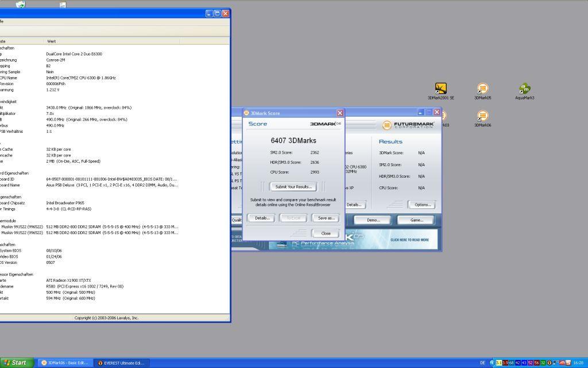Click the dark red 3.9 tray sensor icon
588x368 pixels.
(505, 363)
